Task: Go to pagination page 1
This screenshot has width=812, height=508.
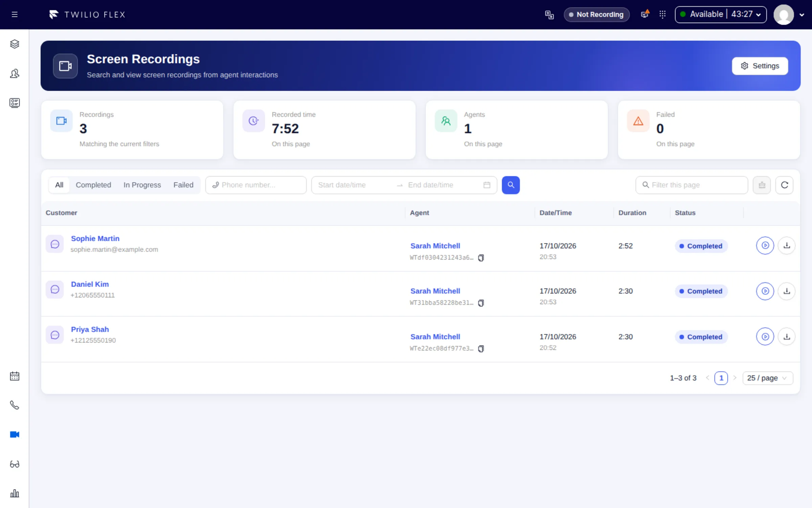Action: click(x=721, y=378)
